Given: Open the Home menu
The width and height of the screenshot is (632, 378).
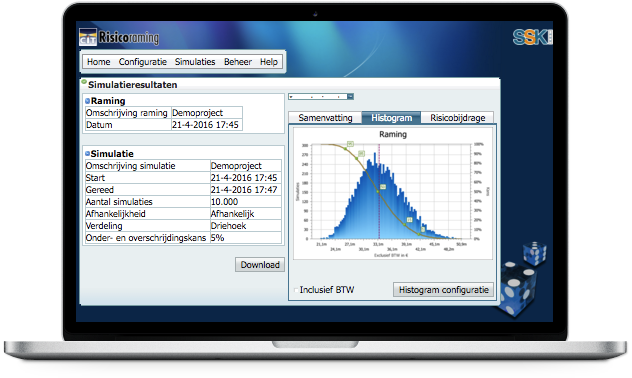Looking at the screenshot, I should [98, 62].
